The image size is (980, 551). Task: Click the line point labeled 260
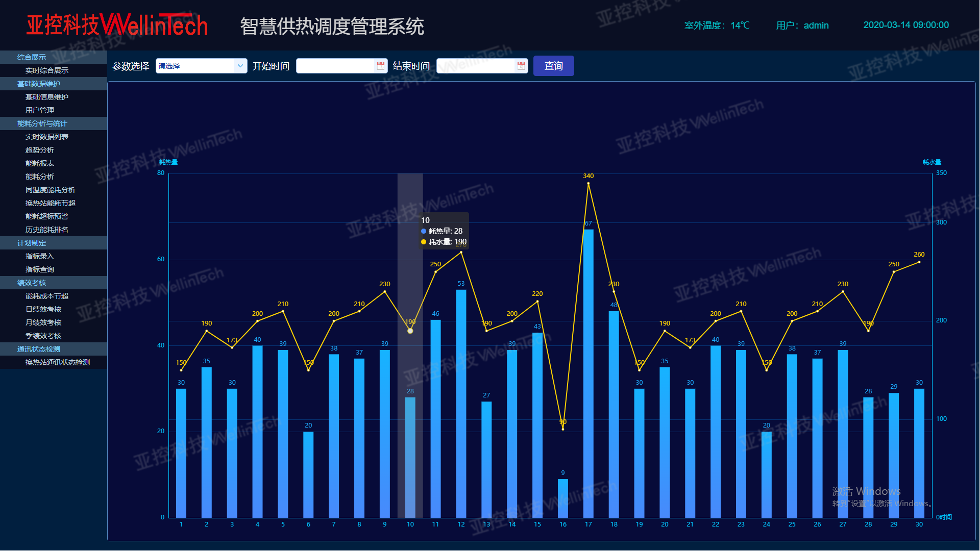pos(919,262)
